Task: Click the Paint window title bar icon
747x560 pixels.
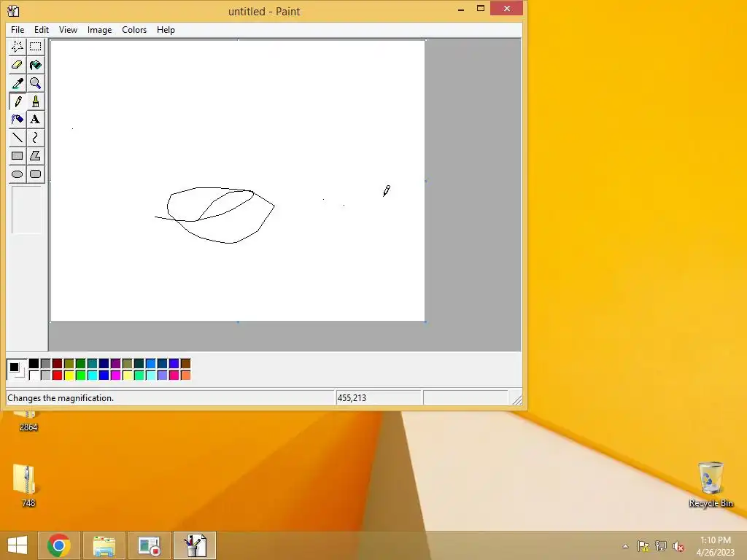Action: [x=13, y=11]
